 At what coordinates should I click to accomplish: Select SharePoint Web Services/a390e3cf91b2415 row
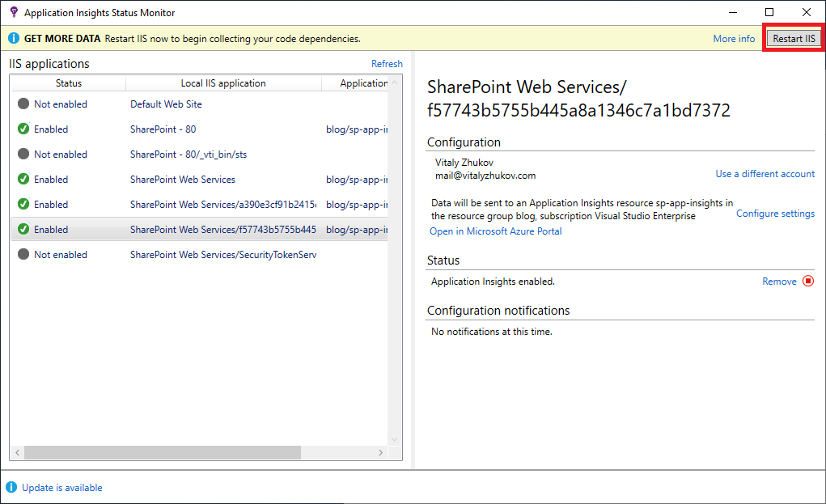click(x=199, y=205)
